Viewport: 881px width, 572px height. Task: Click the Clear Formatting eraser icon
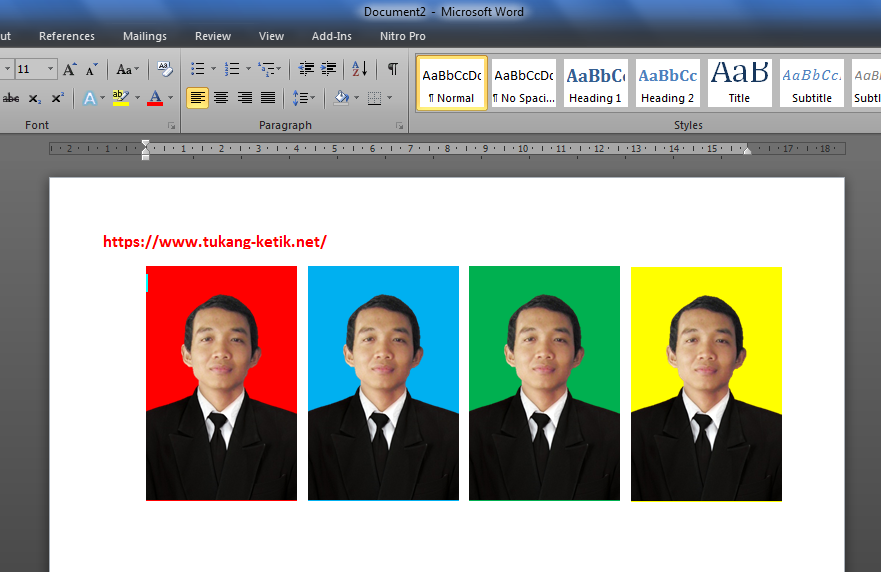[x=164, y=69]
